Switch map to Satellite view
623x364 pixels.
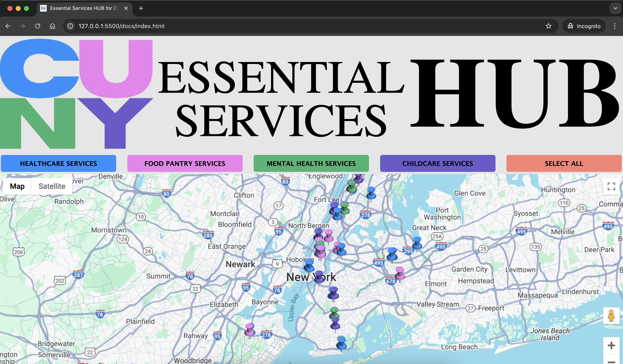click(52, 186)
